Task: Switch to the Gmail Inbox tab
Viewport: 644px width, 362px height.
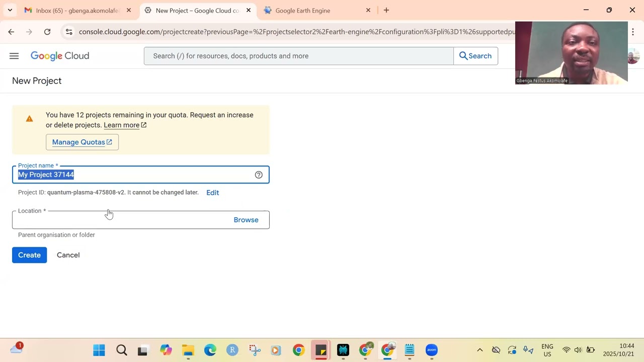Action: click(78, 10)
